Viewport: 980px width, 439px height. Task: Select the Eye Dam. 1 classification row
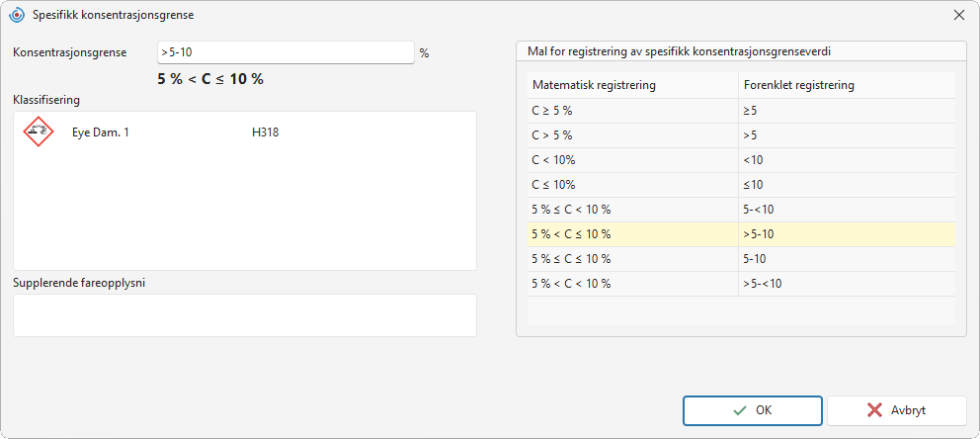click(x=244, y=132)
